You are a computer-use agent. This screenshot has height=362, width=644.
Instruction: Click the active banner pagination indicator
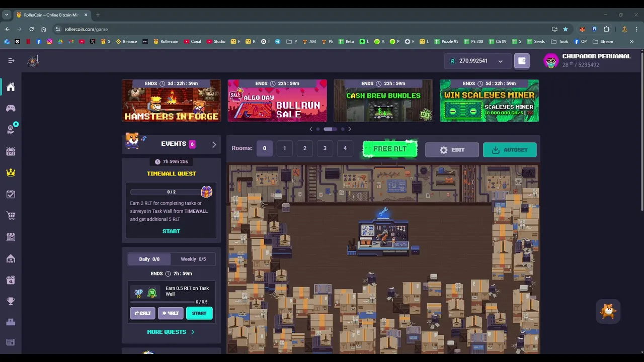pos(330,129)
